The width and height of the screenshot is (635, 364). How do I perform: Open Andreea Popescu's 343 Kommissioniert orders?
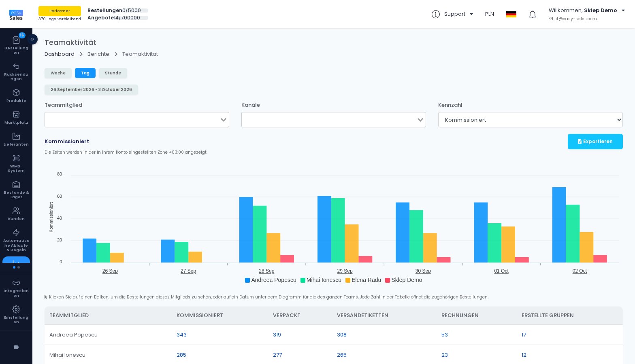click(x=181, y=335)
